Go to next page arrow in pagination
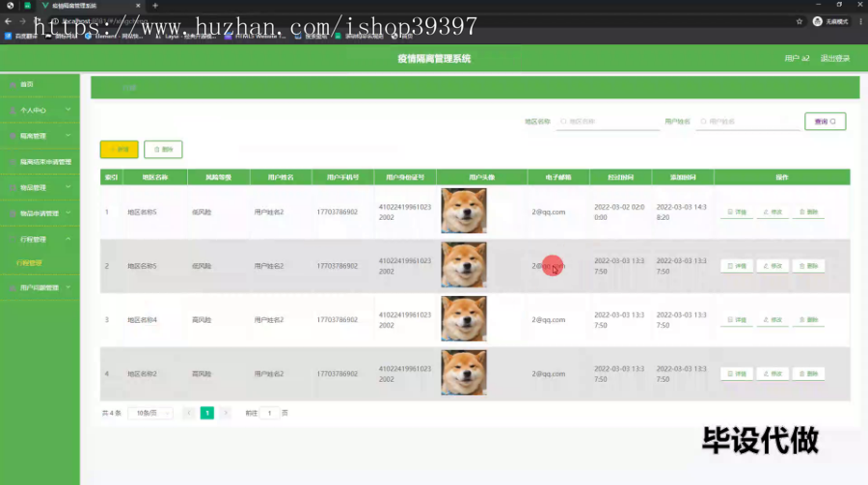 click(x=226, y=413)
